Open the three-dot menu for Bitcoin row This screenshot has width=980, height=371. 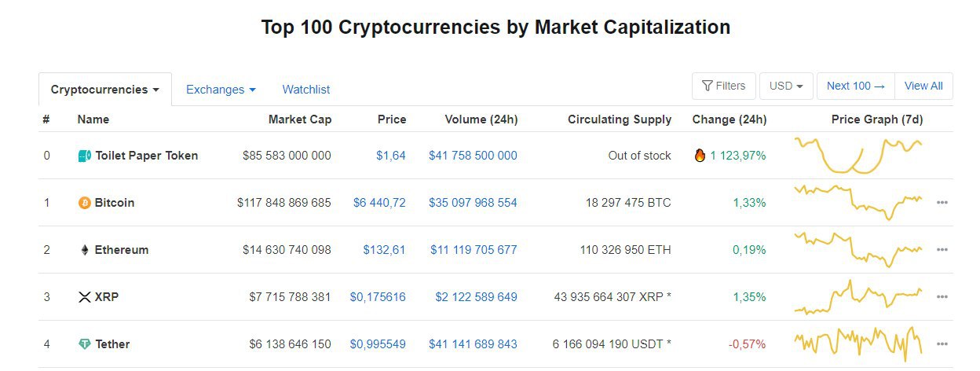pyautogui.click(x=942, y=203)
